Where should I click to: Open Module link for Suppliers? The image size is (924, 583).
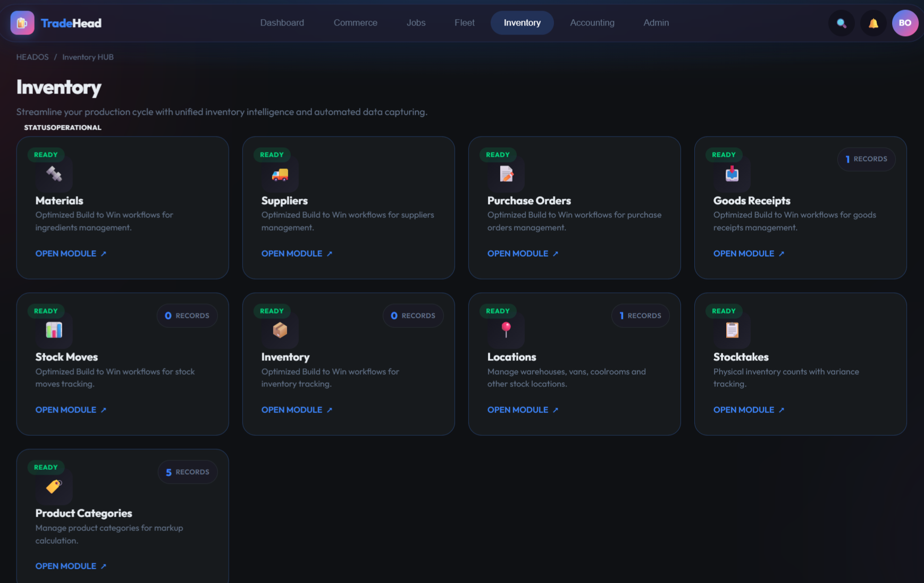pos(296,254)
